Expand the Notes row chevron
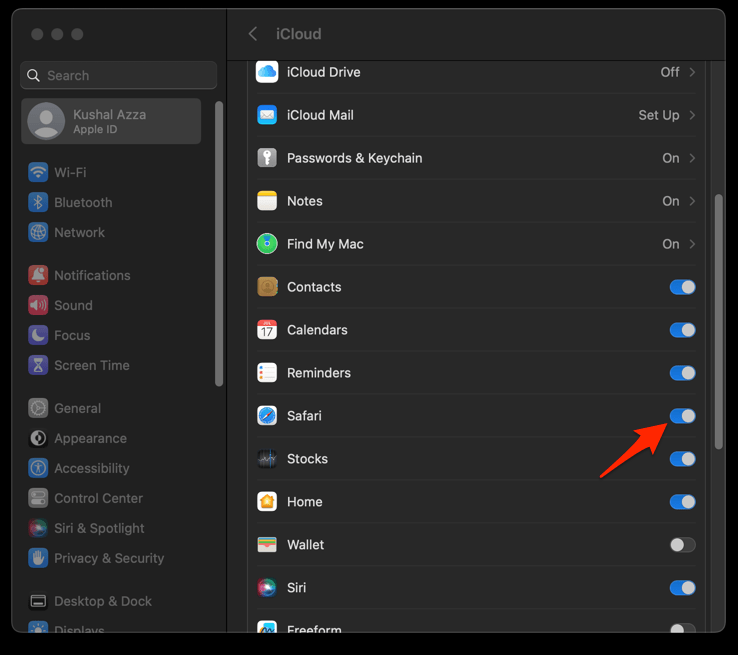 coord(692,201)
